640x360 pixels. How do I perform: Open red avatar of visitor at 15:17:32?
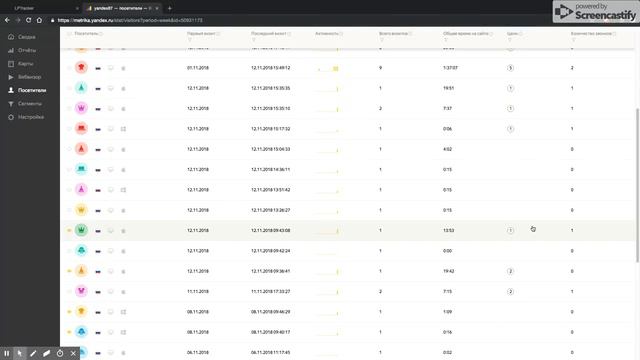click(81, 129)
